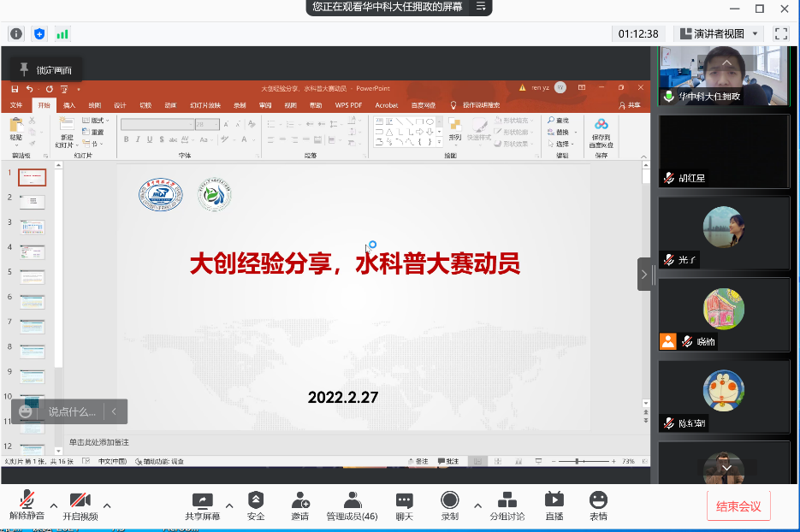
Task: Open Manage Members (管理成员) panel
Action: coord(352,505)
